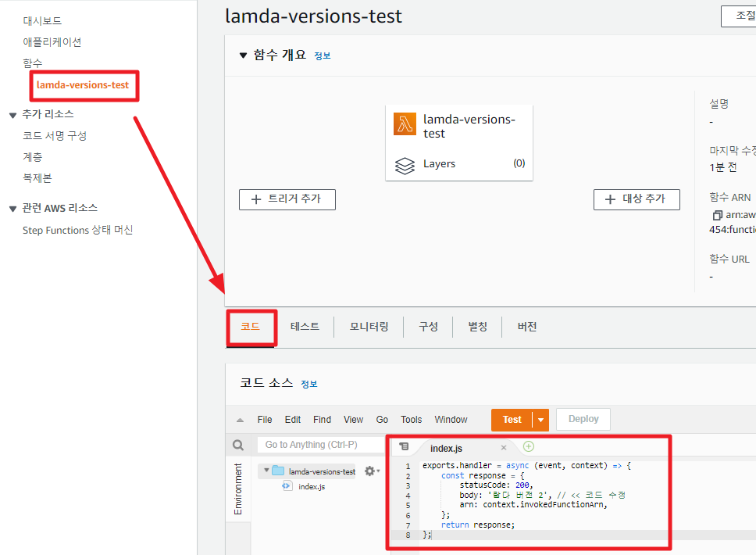The height and width of the screenshot is (555, 756).
Task: Open the Go menu in code editor
Action: tap(382, 420)
